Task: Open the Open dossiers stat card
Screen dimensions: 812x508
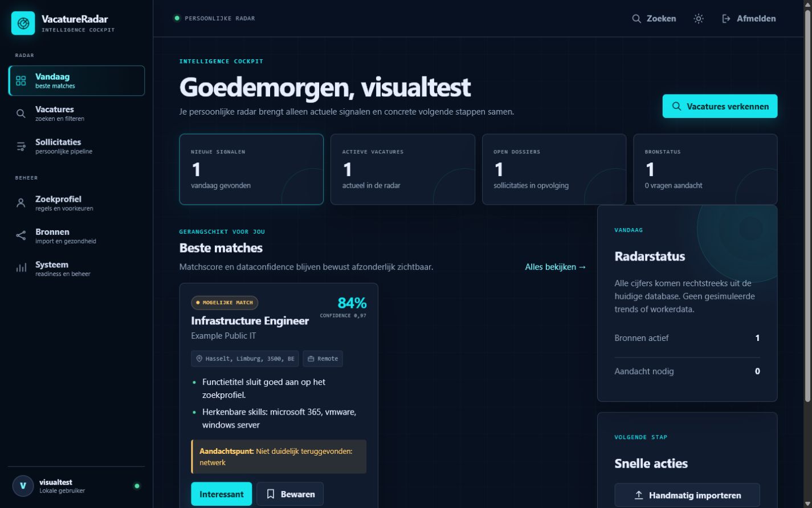Action: click(554, 169)
